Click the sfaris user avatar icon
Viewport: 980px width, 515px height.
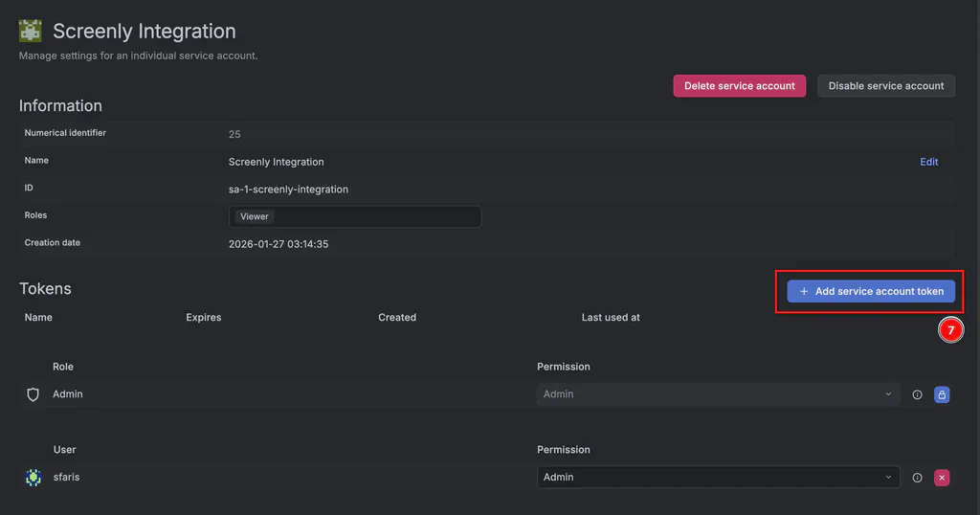(x=33, y=478)
